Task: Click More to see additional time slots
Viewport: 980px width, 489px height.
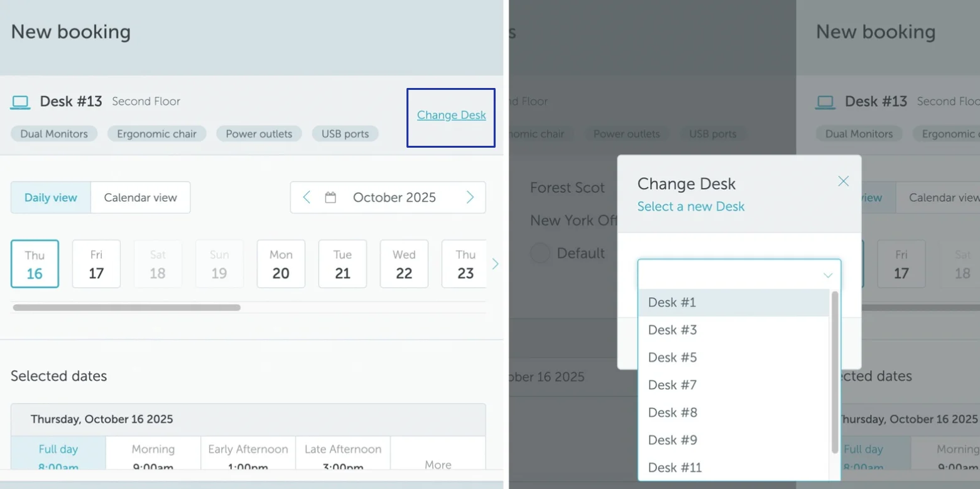Action: 438,464
